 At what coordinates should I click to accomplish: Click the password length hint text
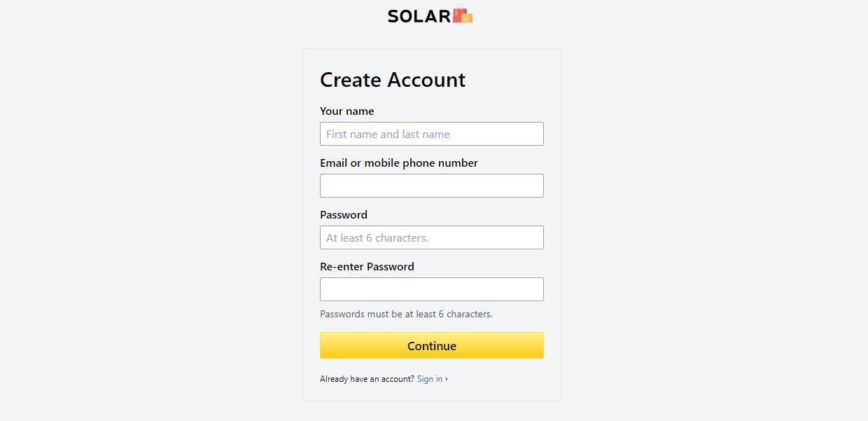click(x=406, y=314)
